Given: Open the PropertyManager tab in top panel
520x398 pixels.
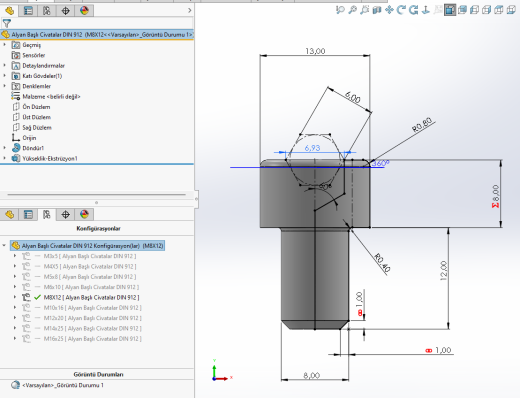Looking at the screenshot, I should point(28,11).
